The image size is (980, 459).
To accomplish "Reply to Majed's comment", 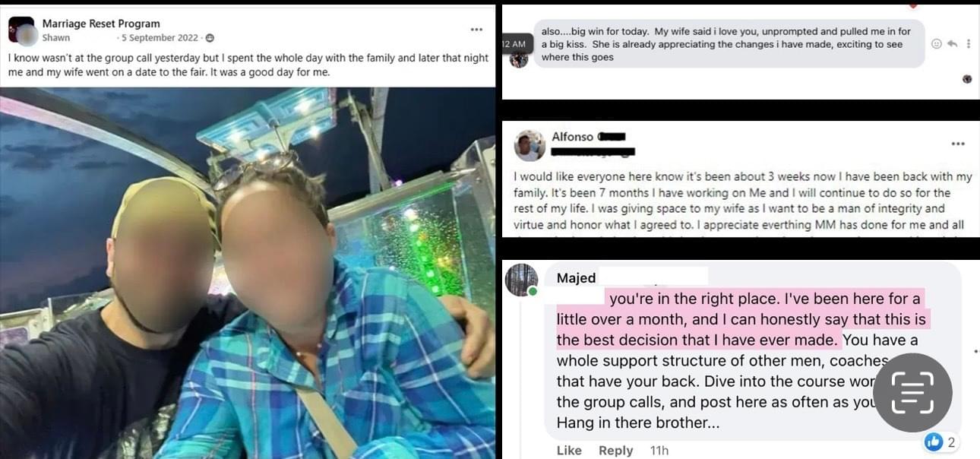I will (615, 451).
